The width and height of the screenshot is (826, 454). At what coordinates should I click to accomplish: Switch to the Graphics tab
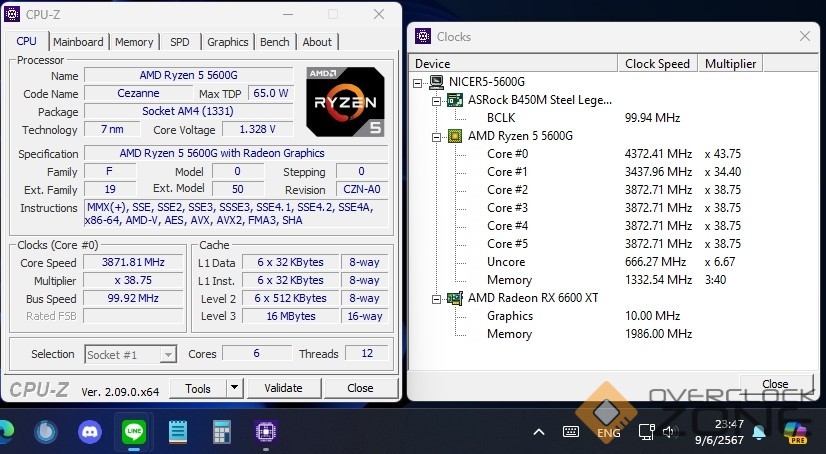(228, 42)
